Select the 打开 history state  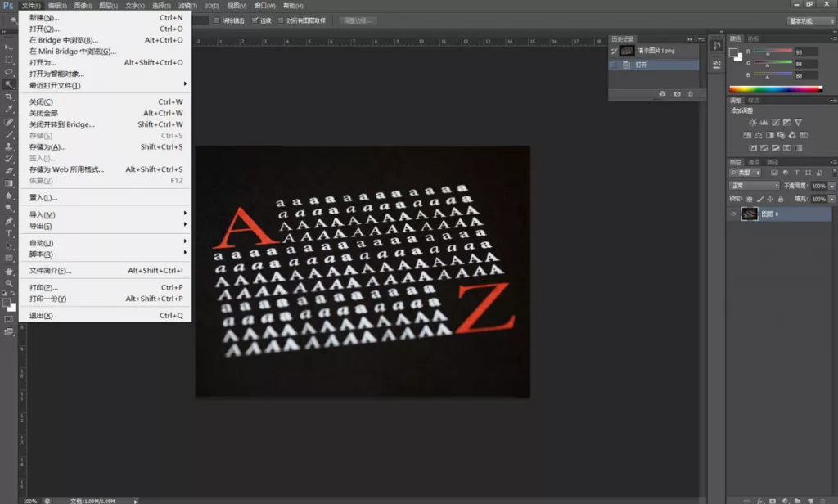pos(654,65)
